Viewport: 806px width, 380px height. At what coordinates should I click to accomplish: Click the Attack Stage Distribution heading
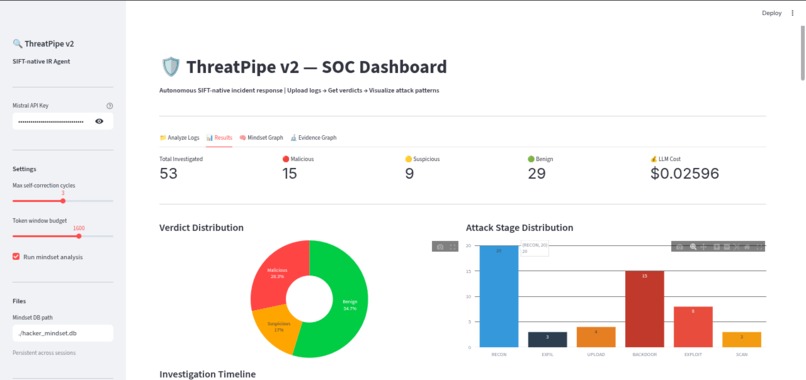point(519,227)
